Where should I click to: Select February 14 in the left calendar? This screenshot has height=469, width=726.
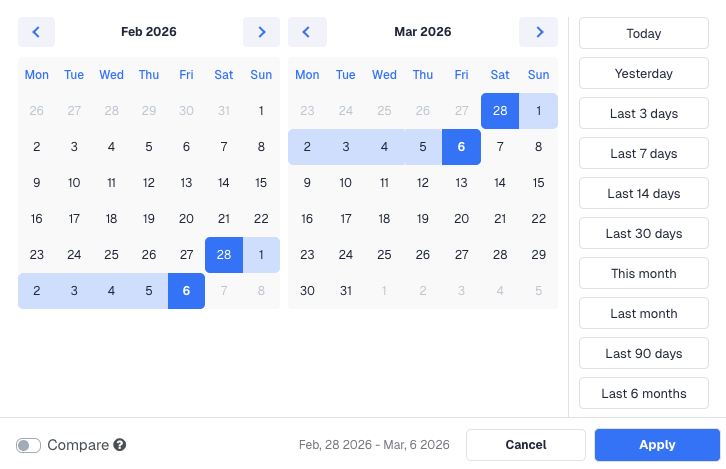tap(224, 183)
